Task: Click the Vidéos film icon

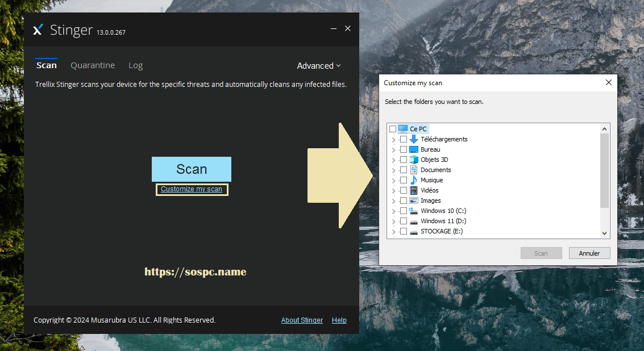Action: coord(414,190)
